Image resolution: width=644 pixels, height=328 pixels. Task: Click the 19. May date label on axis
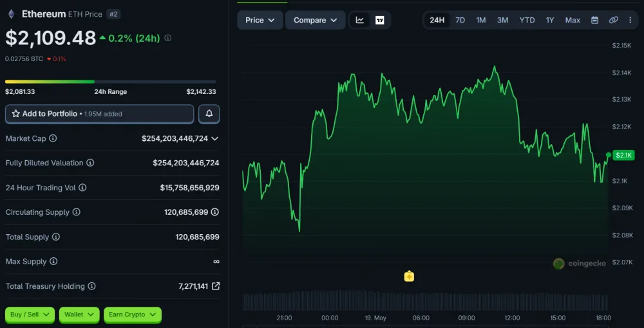click(x=375, y=318)
